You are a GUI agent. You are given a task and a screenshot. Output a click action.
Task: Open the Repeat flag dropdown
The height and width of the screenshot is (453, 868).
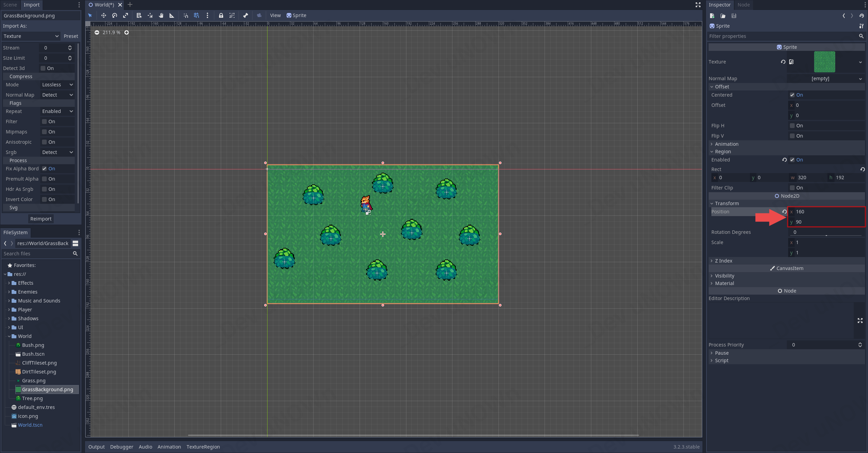click(57, 111)
